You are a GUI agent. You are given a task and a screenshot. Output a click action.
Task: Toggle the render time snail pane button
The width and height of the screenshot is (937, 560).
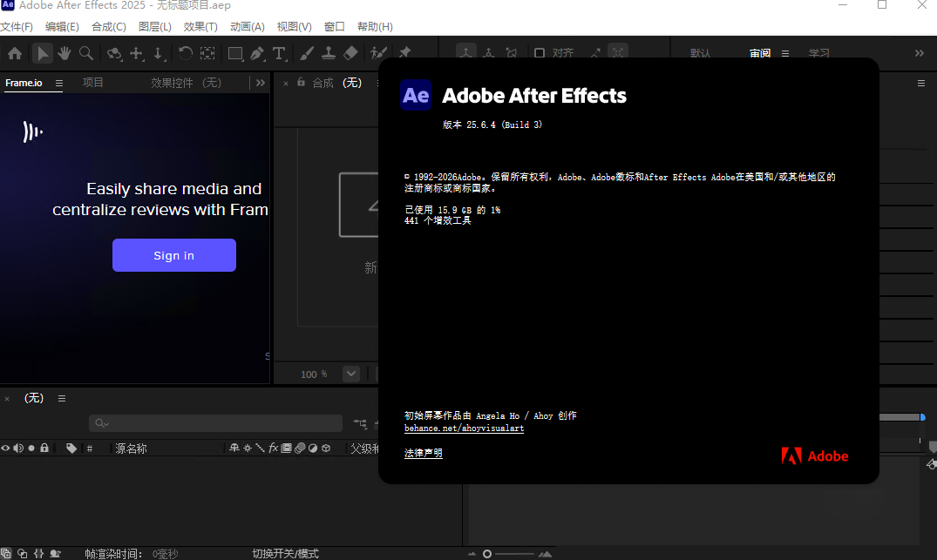(55, 553)
